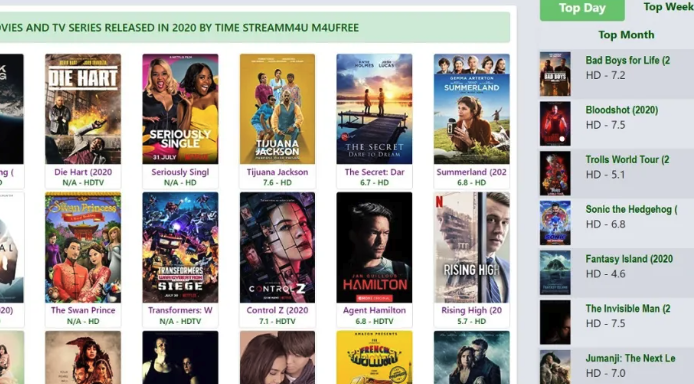Click the Agent Hamilton title link
This screenshot has height=384, width=694.
click(374, 310)
